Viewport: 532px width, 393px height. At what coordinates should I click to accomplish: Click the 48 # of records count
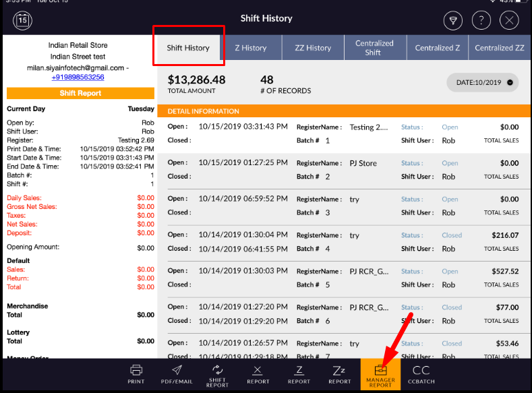pos(267,80)
